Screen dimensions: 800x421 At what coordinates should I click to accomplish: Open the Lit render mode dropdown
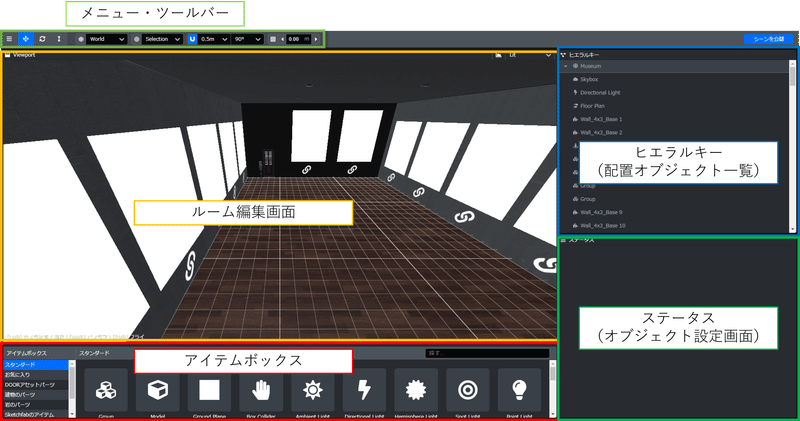pyautogui.click(x=529, y=55)
